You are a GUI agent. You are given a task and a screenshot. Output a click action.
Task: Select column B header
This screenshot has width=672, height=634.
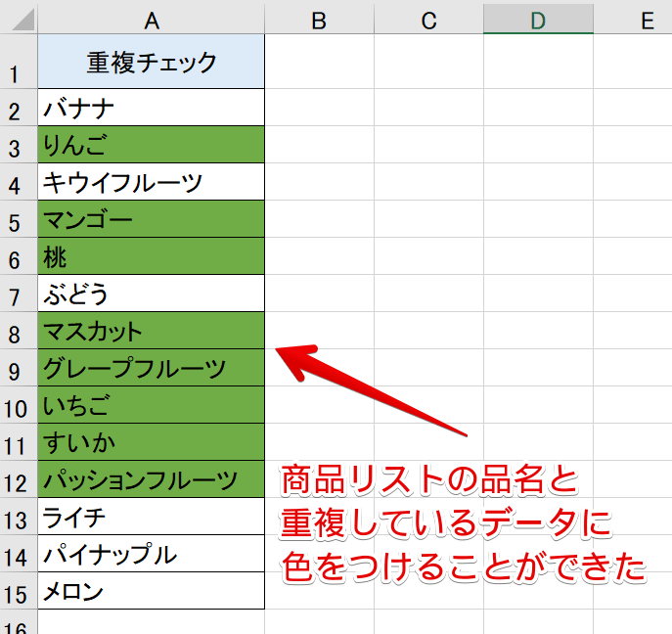[319, 18]
